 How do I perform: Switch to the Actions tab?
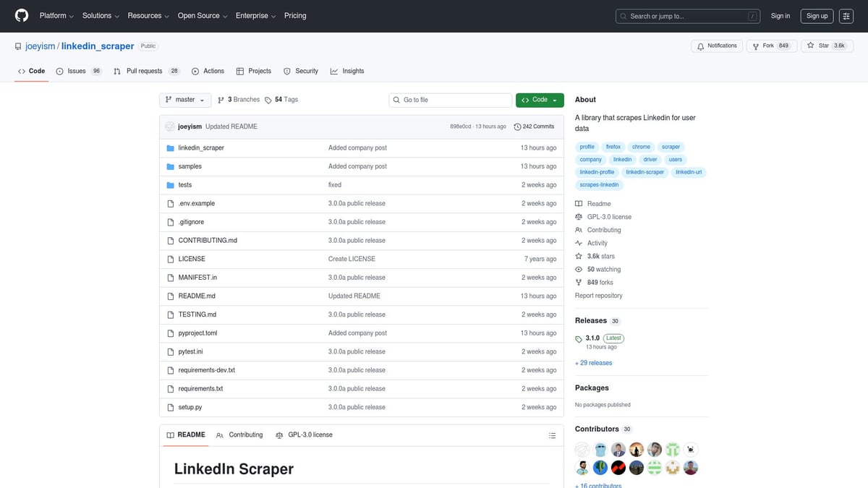208,71
